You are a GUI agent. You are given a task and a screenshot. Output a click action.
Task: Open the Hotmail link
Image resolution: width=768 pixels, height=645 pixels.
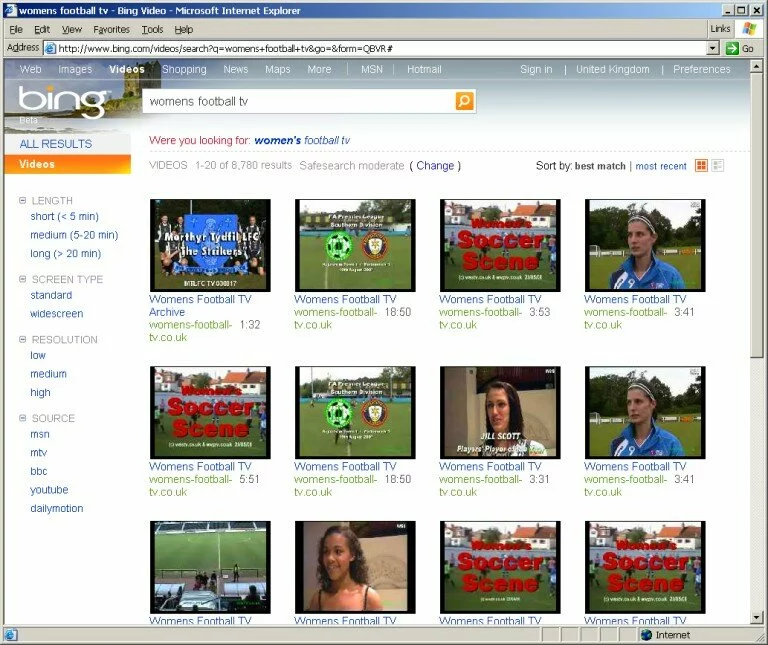pos(424,70)
